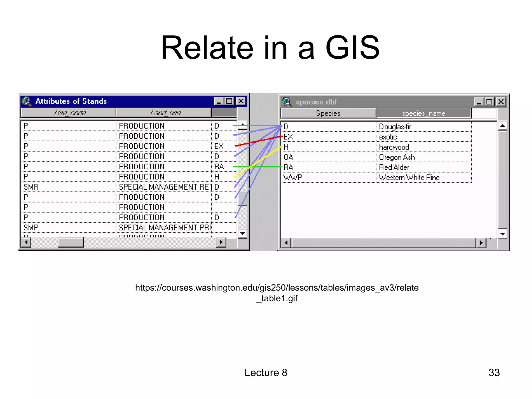Click down arrow of species.dbf vertical scrollbar
The width and height of the screenshot is (532, 399).
pos(503,234)
